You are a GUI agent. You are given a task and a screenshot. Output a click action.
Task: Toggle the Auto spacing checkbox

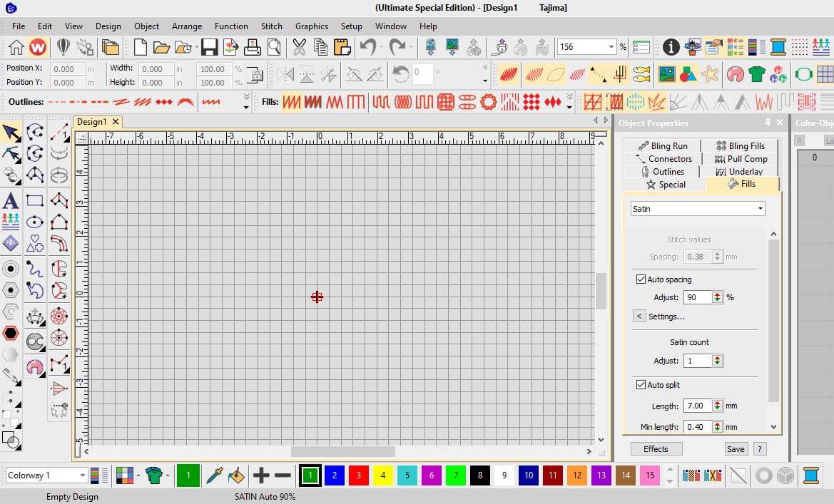[x=641, y=279]
